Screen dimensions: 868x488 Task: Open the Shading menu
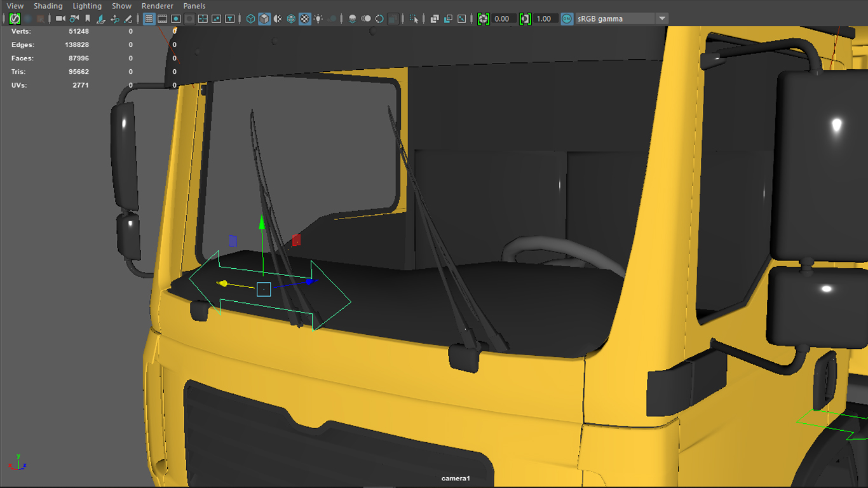48,6
